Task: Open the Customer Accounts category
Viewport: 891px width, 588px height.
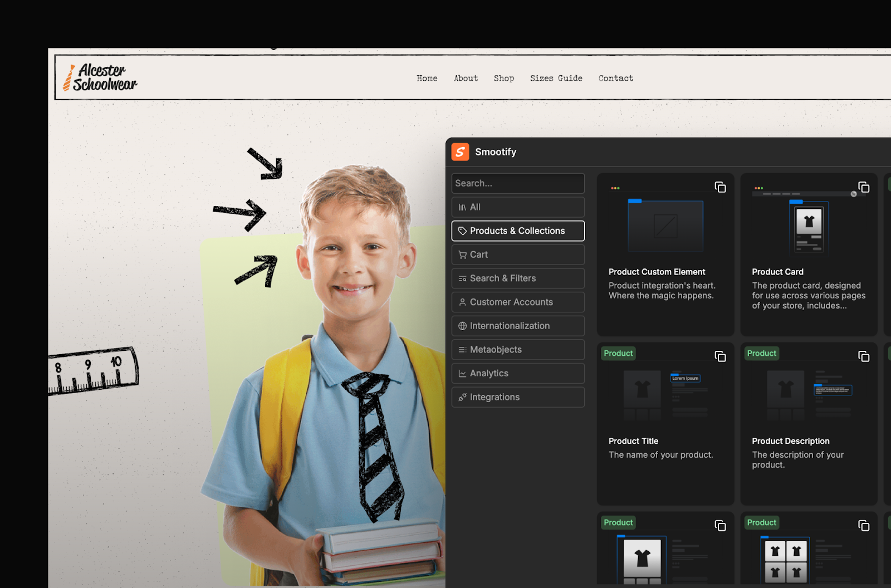Action: coord(517,302)
